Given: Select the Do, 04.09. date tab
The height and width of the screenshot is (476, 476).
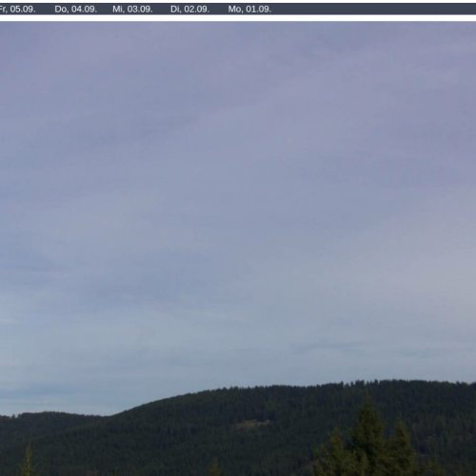Looking at the screenshot, I should click(x=75, y=10).
